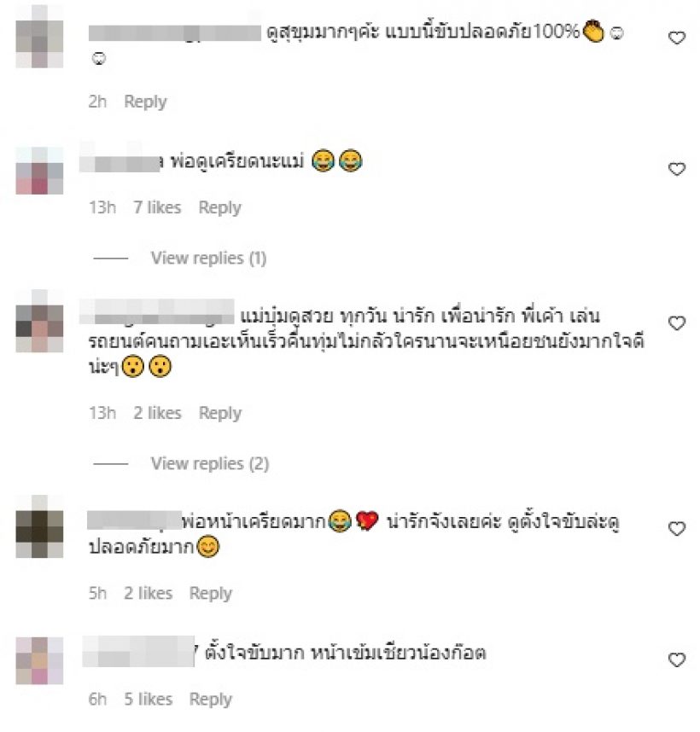700x732 pixels.
Task: Expand View replies (2)
Action: tap(210, 463)
